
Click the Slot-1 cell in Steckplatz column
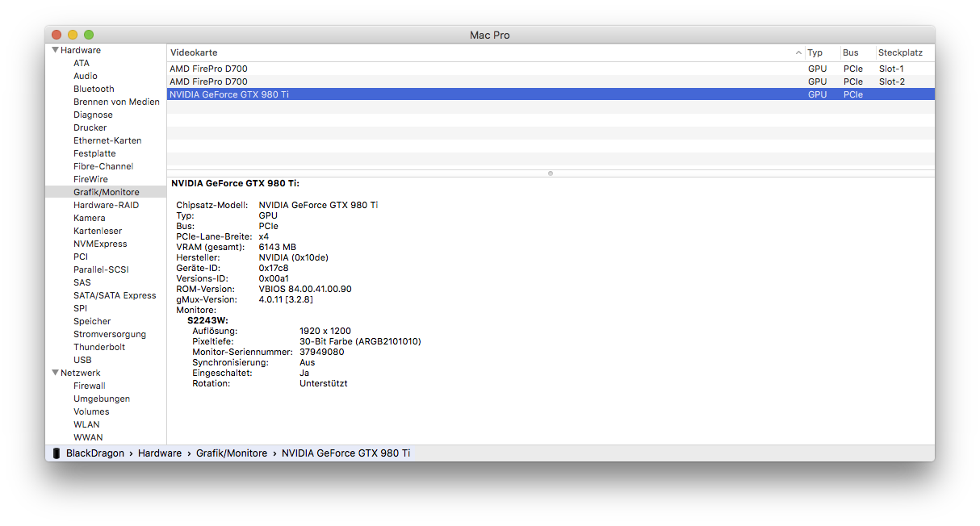[x=892, y=69]
